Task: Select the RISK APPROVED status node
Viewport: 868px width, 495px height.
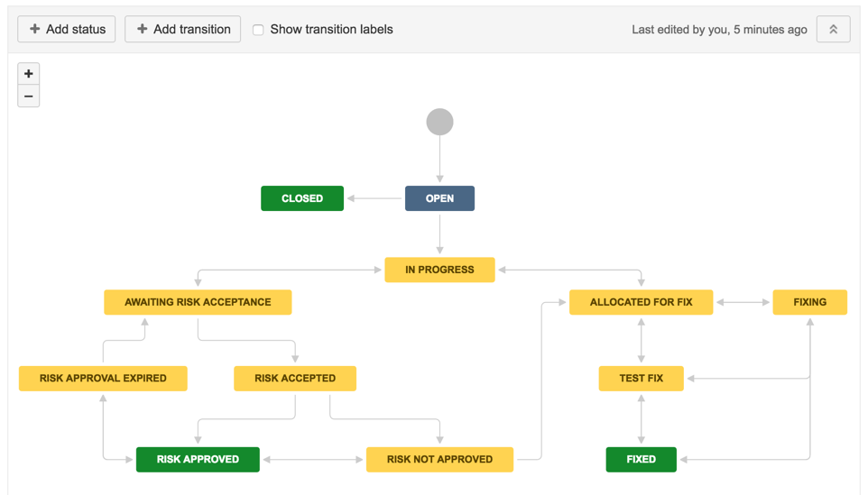Action: [x=198, y=459]
